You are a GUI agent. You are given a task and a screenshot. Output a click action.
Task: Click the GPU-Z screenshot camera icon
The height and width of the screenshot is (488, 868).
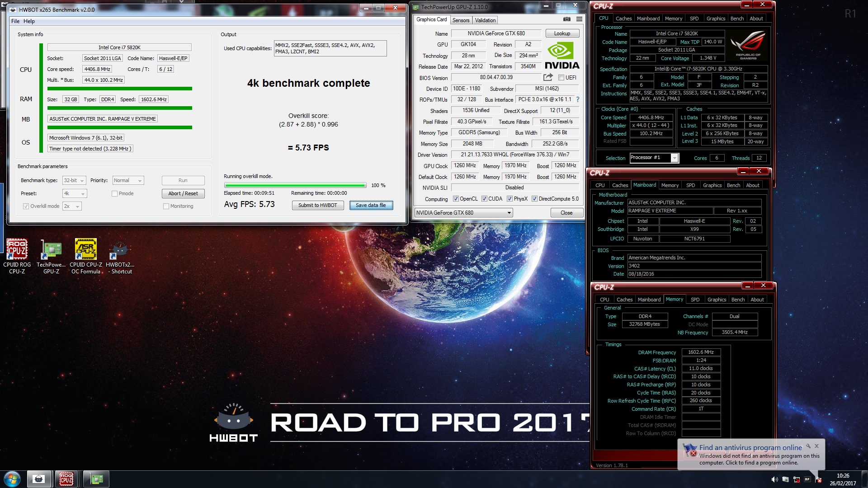point(566,19)
